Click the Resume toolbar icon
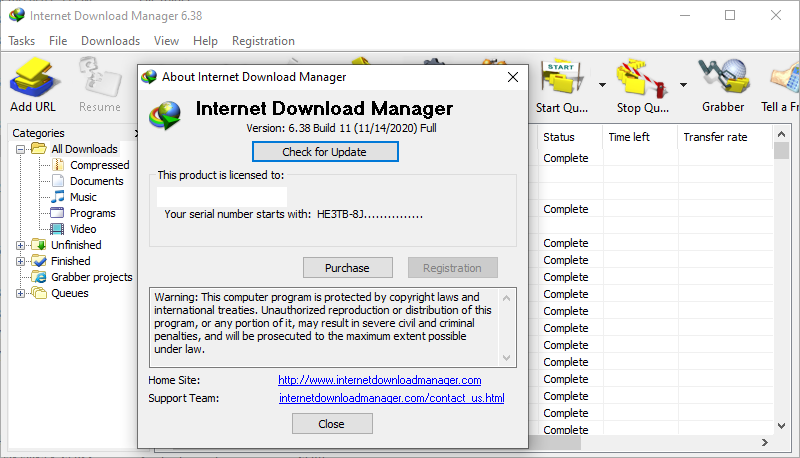Viewport: 800px width, 458px height. pyautogui.click(x=100, y=77)
